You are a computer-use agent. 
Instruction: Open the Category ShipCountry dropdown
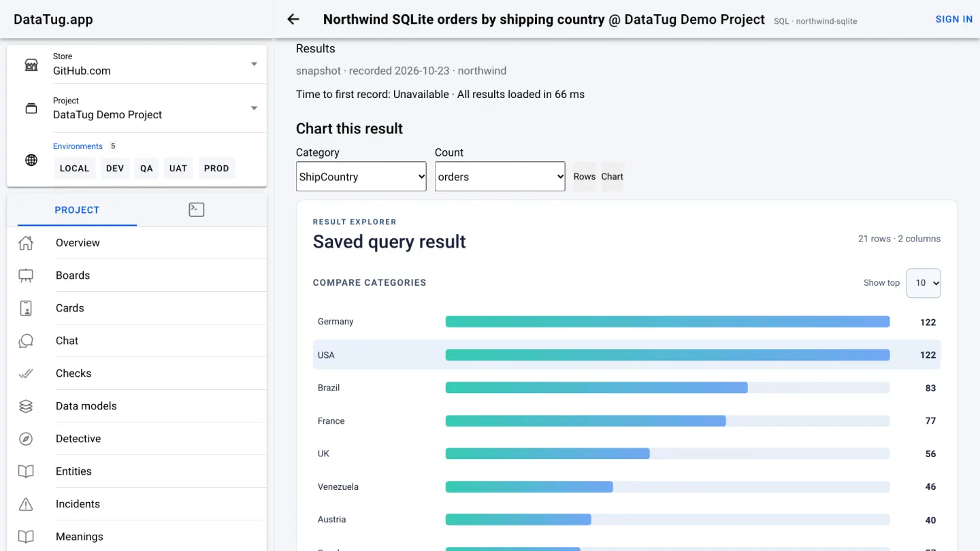point(361,176)
